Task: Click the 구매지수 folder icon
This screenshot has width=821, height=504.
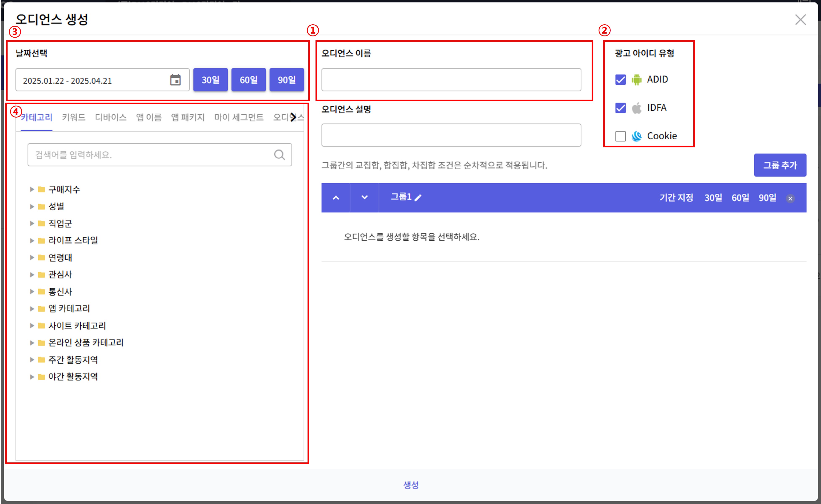Action: pyautogui.click(x=41, y=190)
